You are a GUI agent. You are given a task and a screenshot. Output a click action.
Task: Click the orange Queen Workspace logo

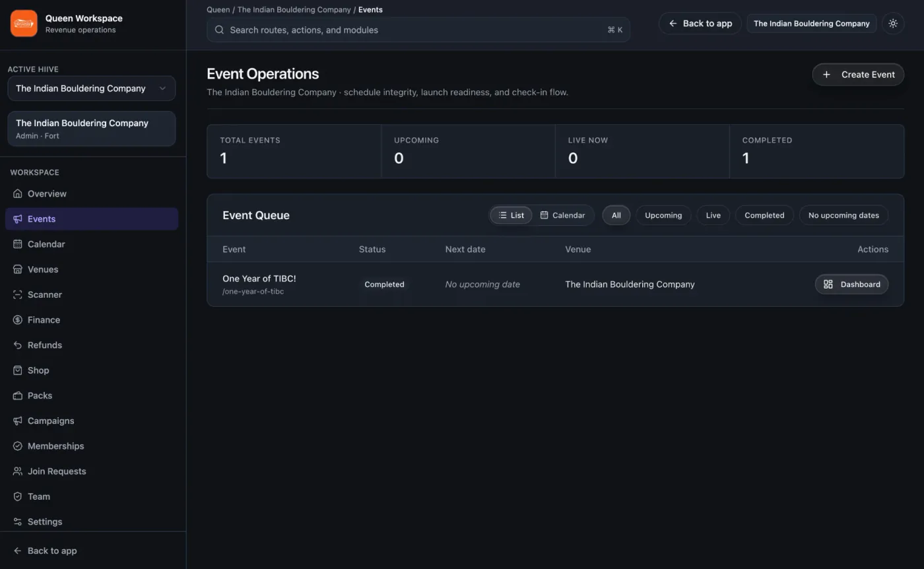[x=24, y=24]
